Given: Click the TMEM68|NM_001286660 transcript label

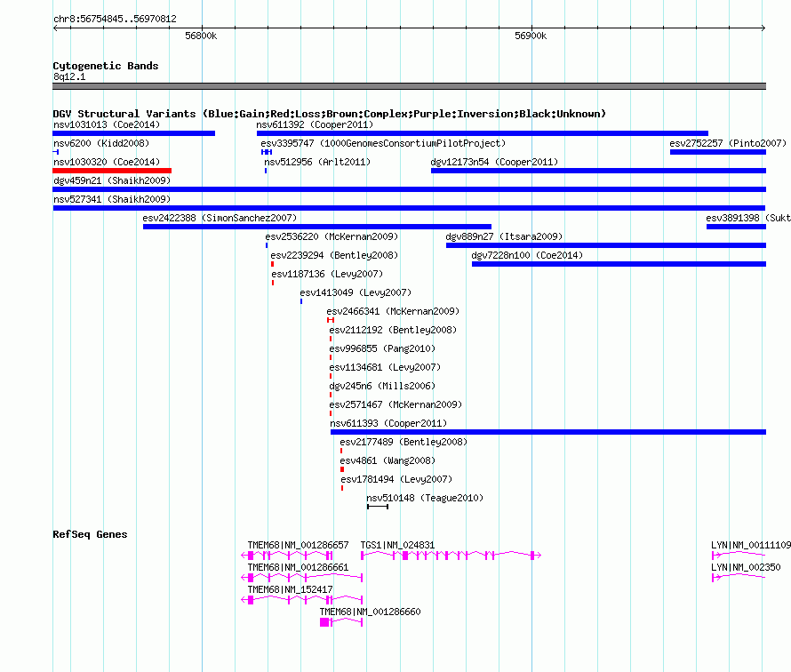Looking at the screenshot, I should coord(370,612).
